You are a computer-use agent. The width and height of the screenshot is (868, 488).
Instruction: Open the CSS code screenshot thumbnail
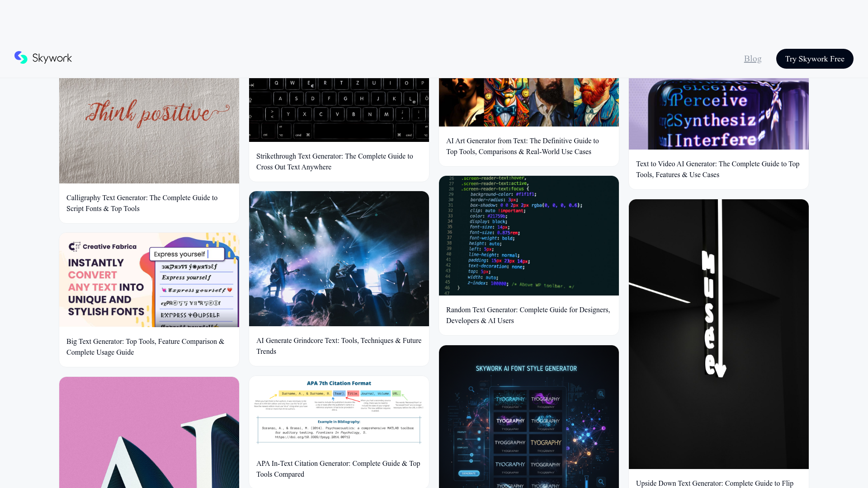(529, 235)
